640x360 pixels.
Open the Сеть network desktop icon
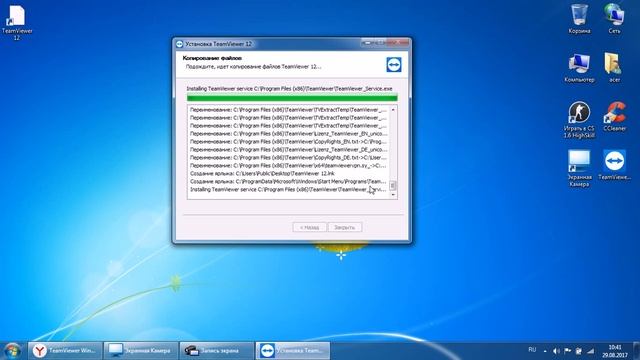click(614, 18)
